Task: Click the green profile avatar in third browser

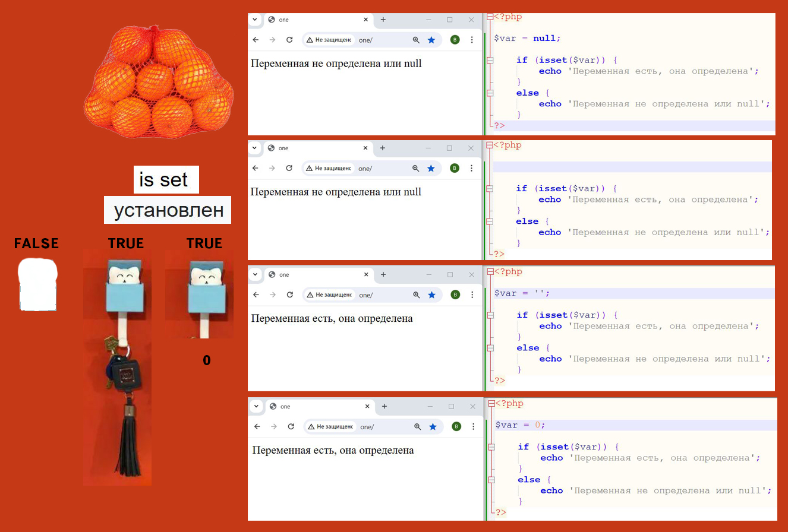Action: coord(455,294)
